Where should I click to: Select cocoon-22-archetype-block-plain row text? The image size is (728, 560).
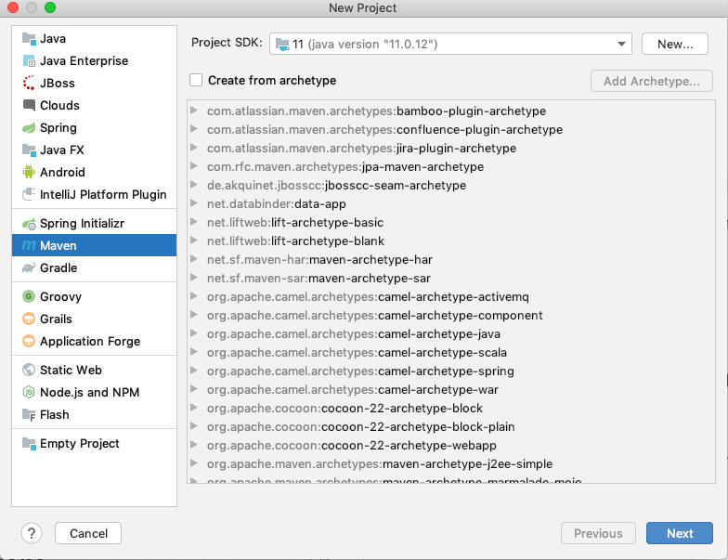click(x=360, y=427)
